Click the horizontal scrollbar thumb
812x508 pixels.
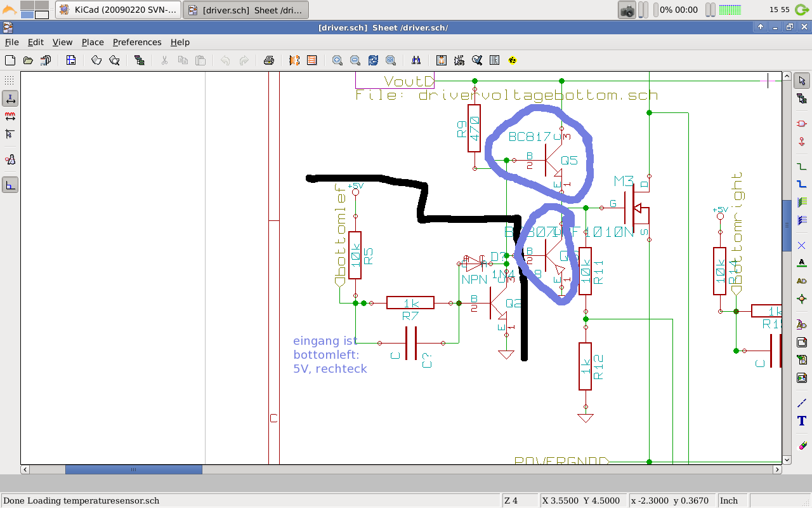pyautogui.click(x=133, y=470)
